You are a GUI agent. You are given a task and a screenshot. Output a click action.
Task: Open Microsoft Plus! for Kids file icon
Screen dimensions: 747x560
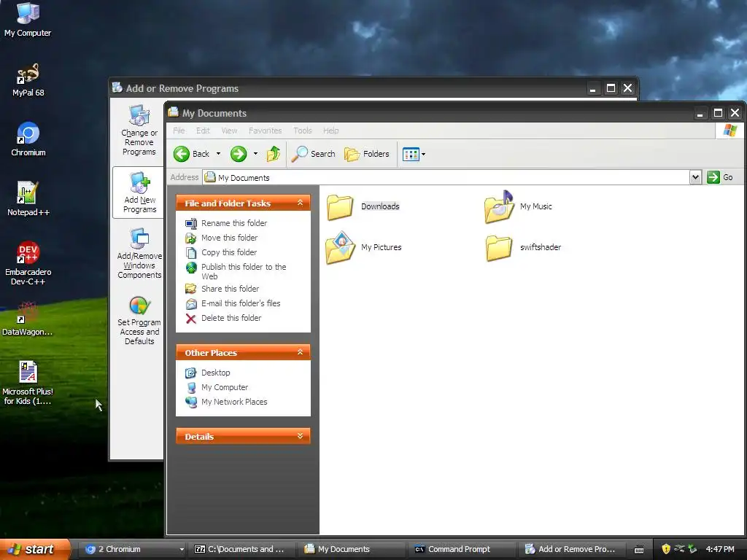click(x=28, y=383)
